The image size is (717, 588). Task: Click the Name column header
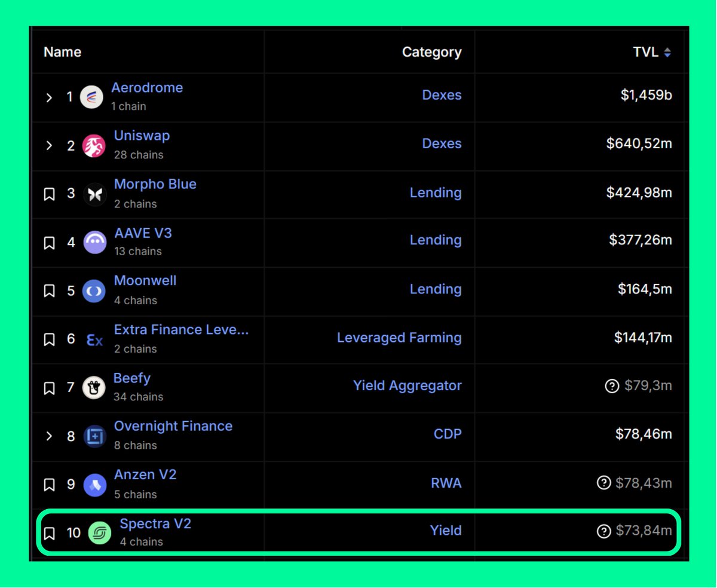point(63,52)
